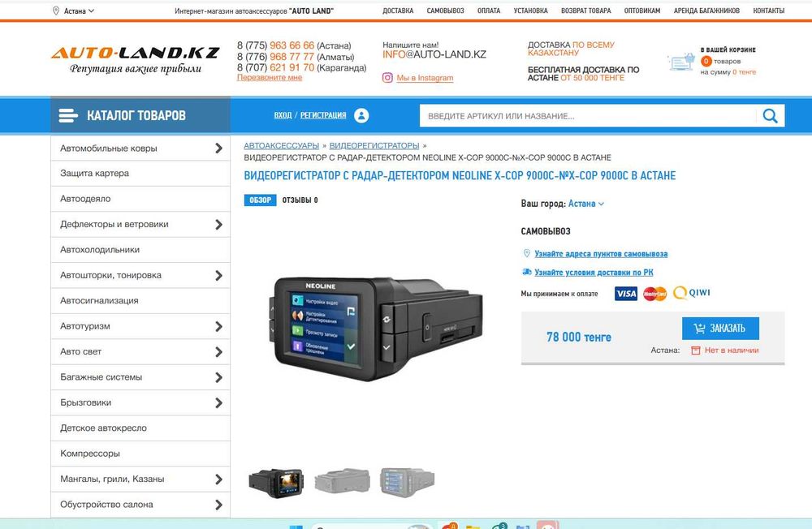Select the third faded product thumbnail
Image resolution: width=812 pixels, height=529 pixels.
click(407, 482)
